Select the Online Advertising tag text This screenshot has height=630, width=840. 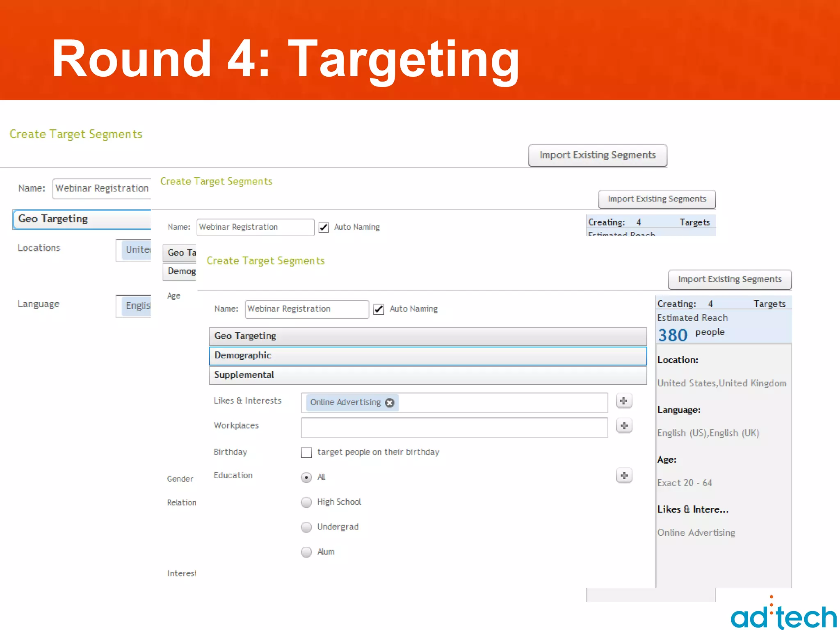pyautogui.click(x=345, y=402)
